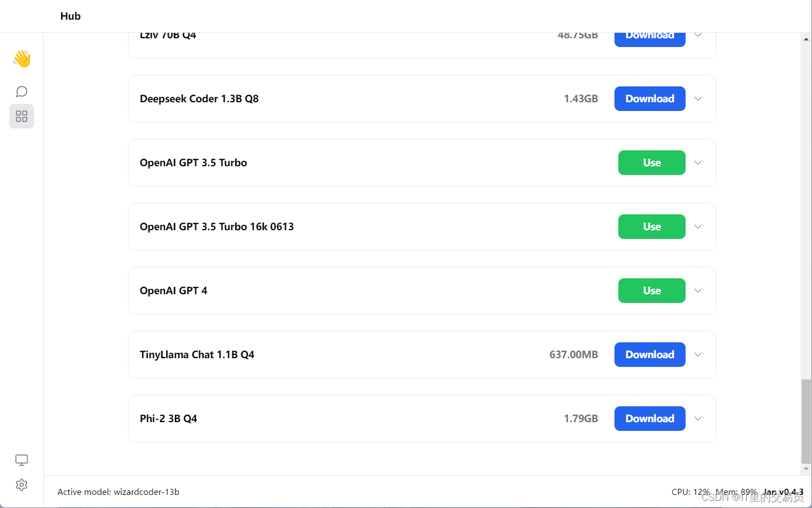Click the CPU usage indicator
This screenshot has width=812, height=508.
pos(691,492)
